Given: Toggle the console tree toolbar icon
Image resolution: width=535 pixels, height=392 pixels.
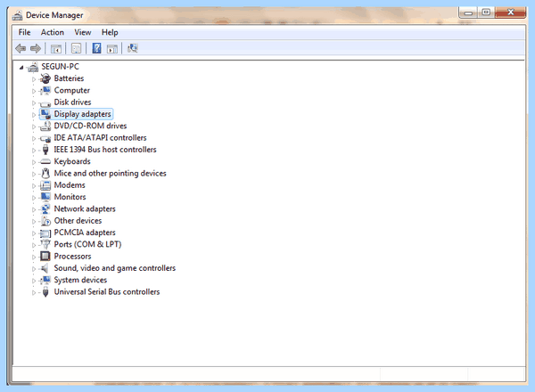Looking at the screenshot, I should click(x=56, y=49).
